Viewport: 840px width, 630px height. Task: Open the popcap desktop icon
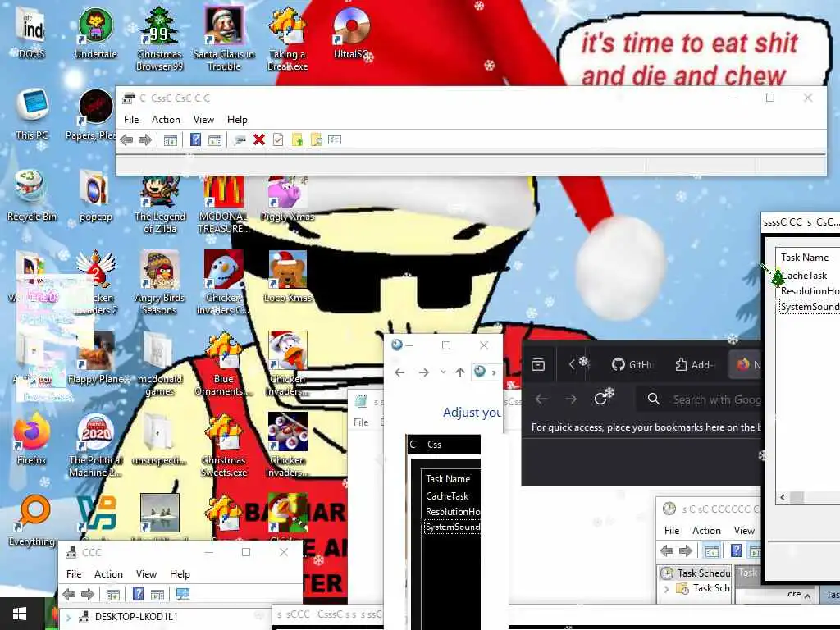tap(95, 196)
